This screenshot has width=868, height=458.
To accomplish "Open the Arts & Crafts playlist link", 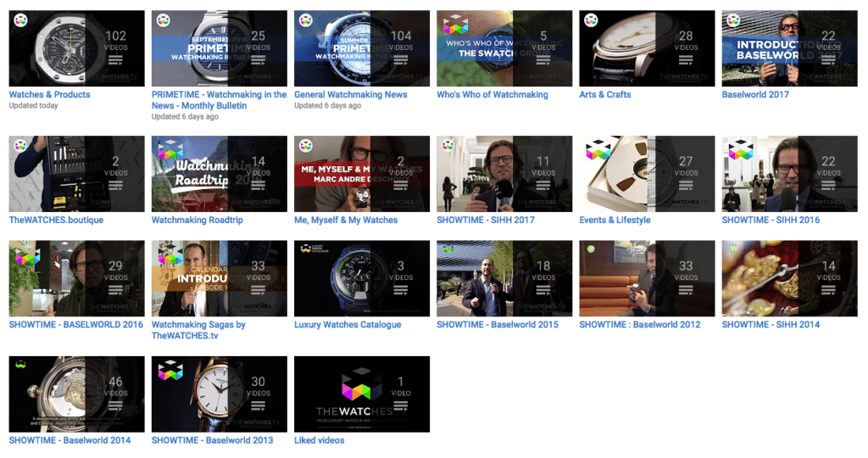I will (x=605, y=95).
